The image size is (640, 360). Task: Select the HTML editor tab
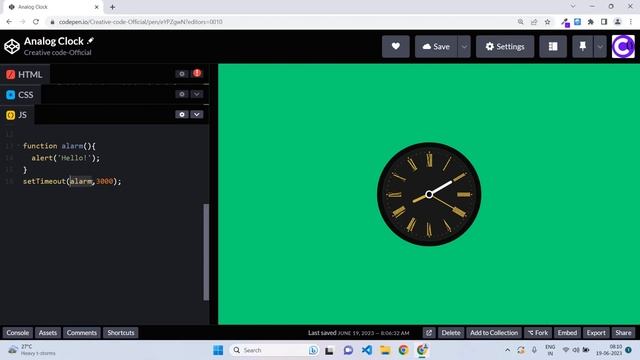[24, 74]
